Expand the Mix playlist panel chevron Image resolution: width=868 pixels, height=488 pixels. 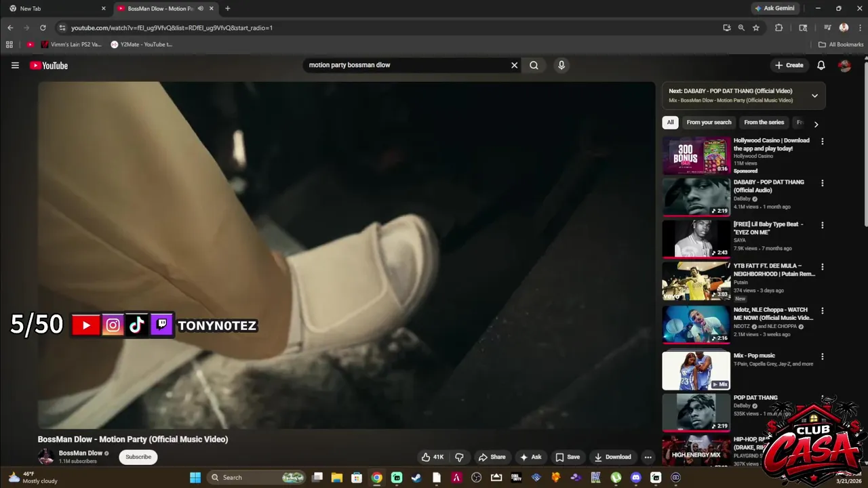814,96
